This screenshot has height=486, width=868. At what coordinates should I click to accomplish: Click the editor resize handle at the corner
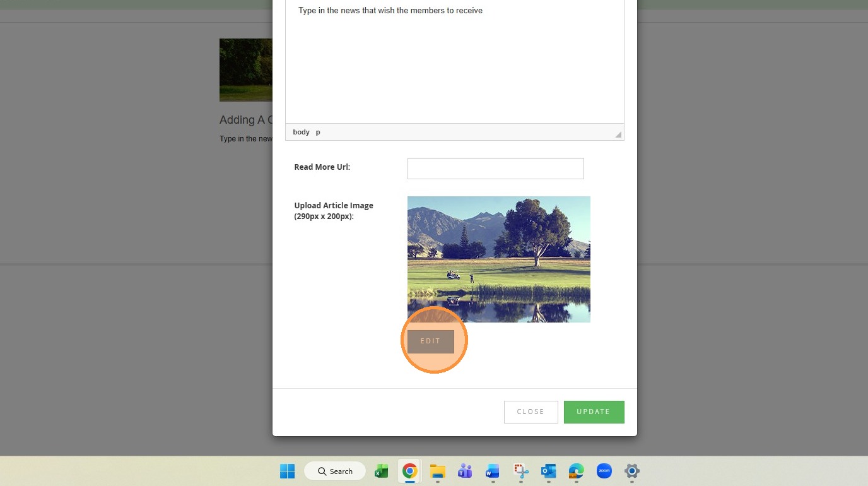618,134
